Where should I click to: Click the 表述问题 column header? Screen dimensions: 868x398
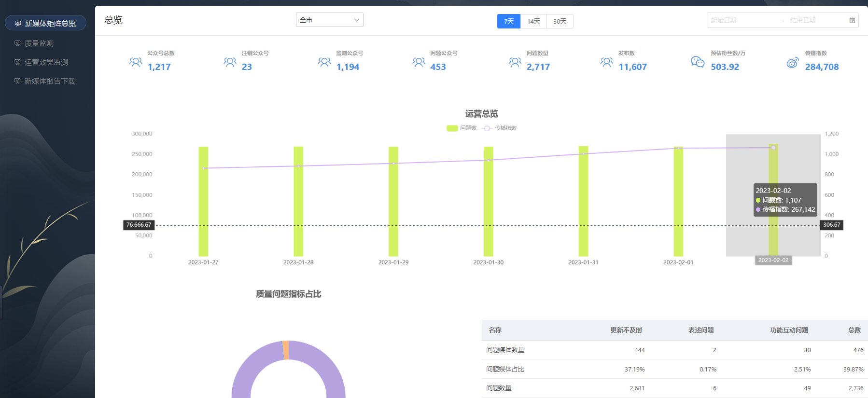coord(701,330)
